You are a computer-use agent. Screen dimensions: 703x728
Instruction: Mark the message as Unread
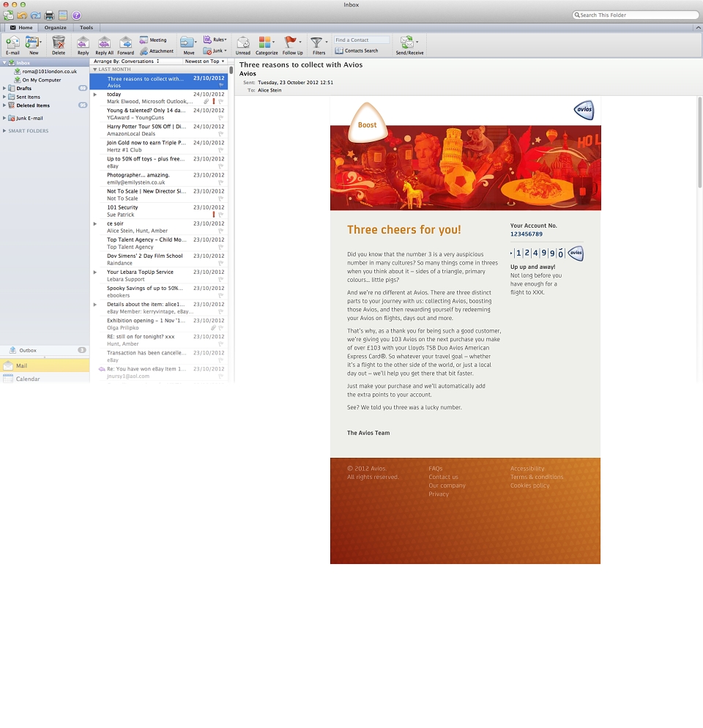pos(243,45)
